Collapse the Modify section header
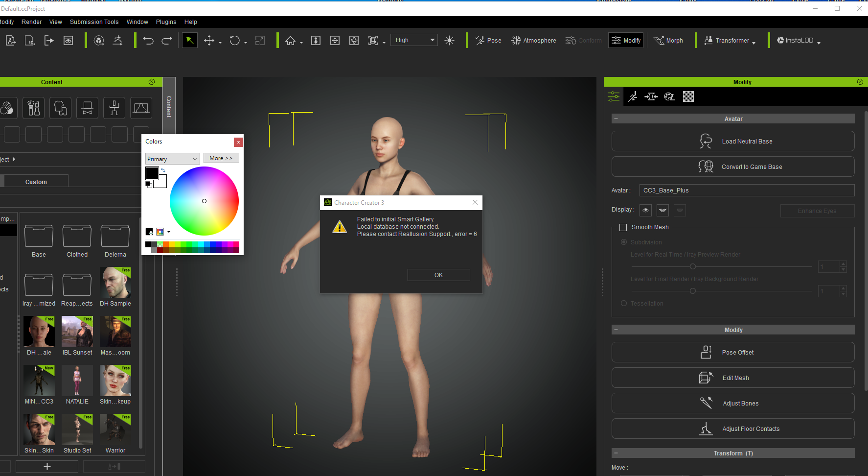Screen dimensions: 868x476 616,330
